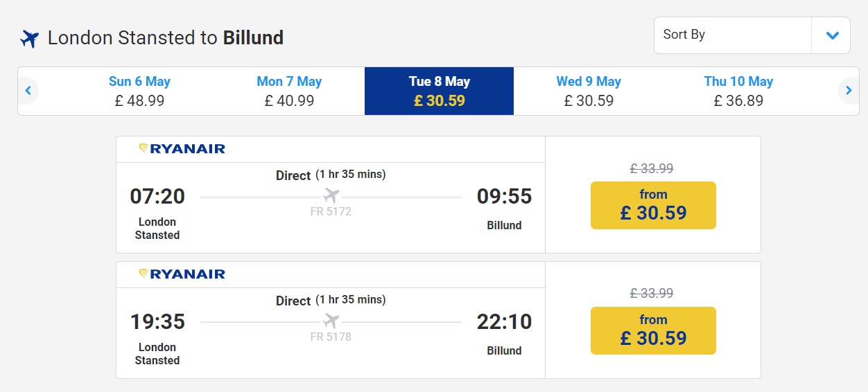Select the Sun 6 May date tab
Screen dimensions: 868x392
(x=139, y=91)
